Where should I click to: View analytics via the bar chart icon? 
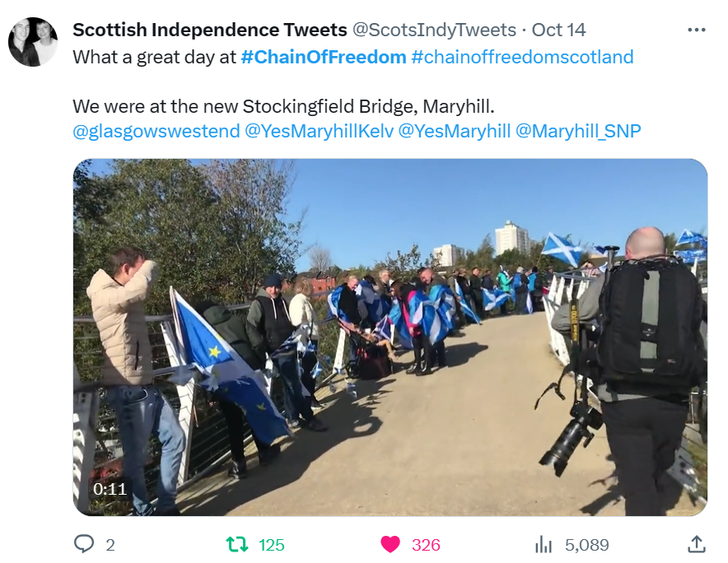click(x=544, y=544)
